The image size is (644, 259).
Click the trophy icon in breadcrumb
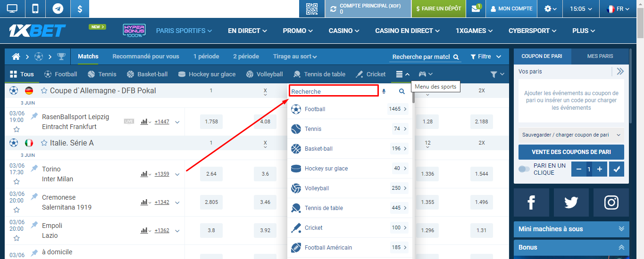61,57
